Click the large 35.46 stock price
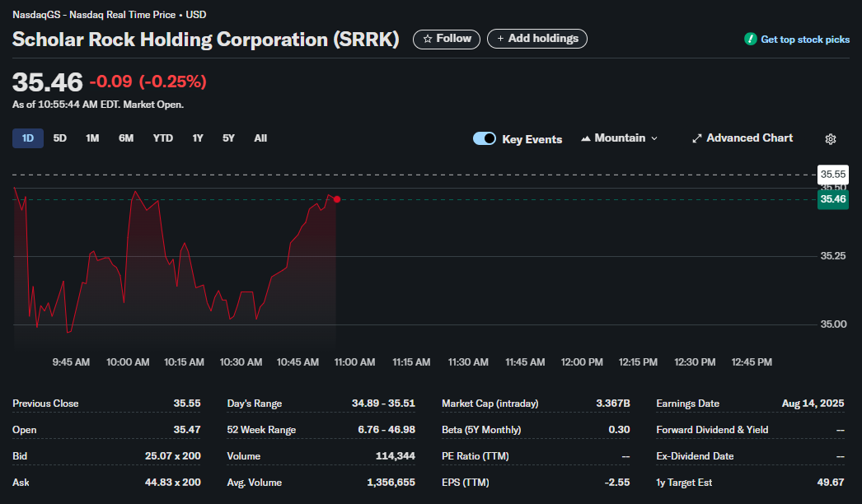Image resolution: width=862 pixels, height=504 pixels. (x=47, y=82)
